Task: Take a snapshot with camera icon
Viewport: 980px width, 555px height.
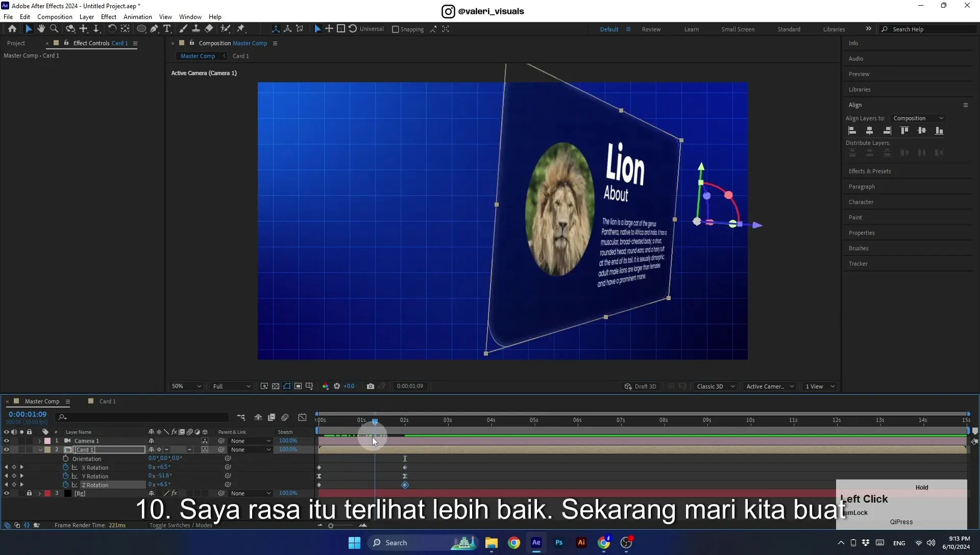Action: coord(371,386)
